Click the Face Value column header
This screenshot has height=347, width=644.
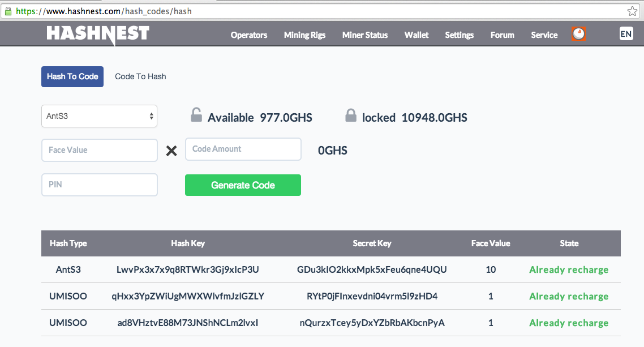click(x=491, y=243)
